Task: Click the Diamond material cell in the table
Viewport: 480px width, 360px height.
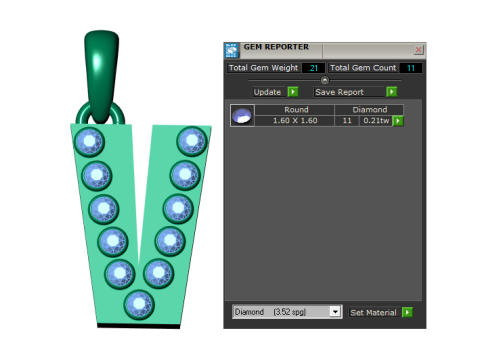Action: coord(369,110)
